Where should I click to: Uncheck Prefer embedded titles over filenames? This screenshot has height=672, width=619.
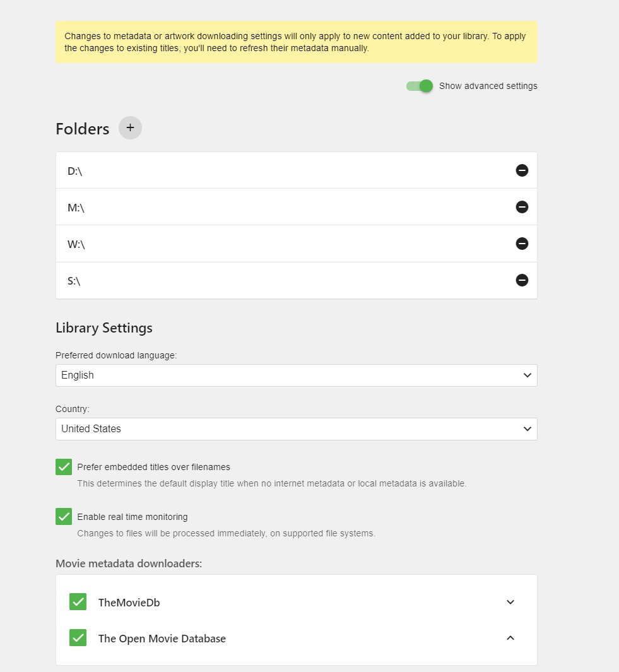(64, 467)
